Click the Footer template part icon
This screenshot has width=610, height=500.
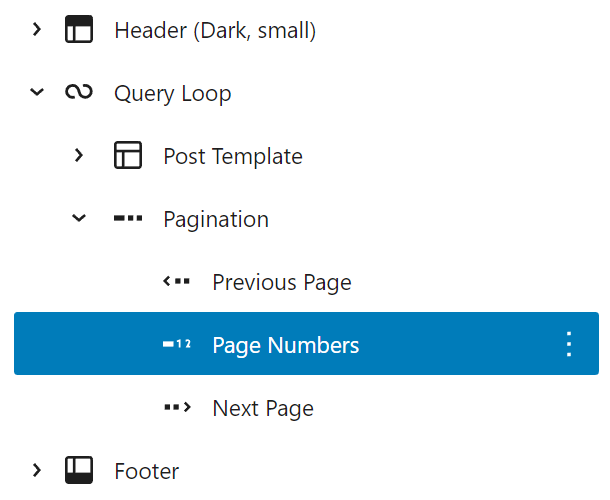click(78, 470)
